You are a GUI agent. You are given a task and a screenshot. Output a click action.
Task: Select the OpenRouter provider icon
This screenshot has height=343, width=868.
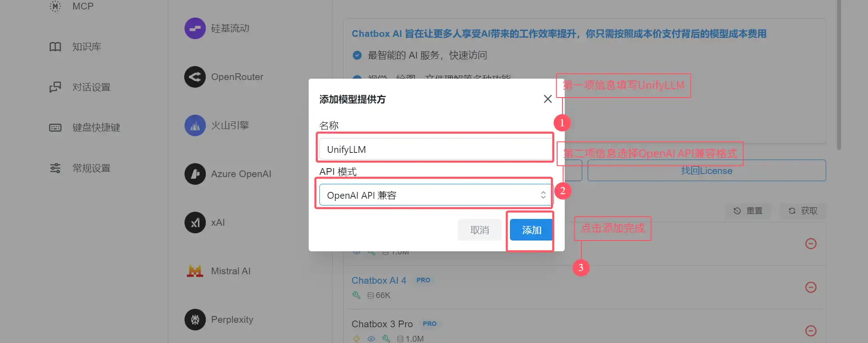click(x=195, y=77)
